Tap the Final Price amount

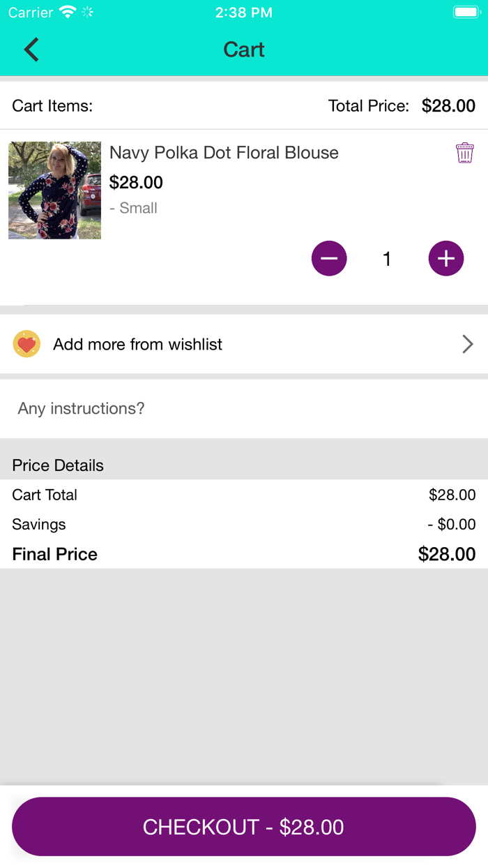446,554
